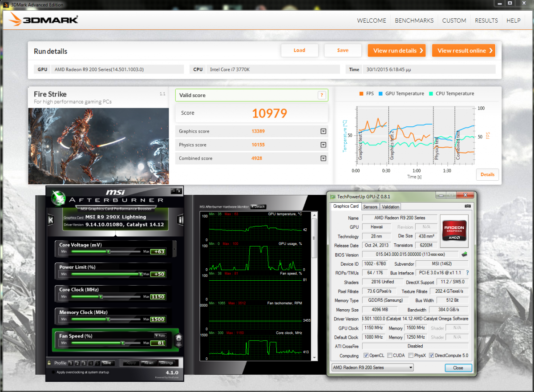The image size is (534, 392).
Task: Toggle the CUDA checkbox in GPU-Z
Action: pos(390,356)
